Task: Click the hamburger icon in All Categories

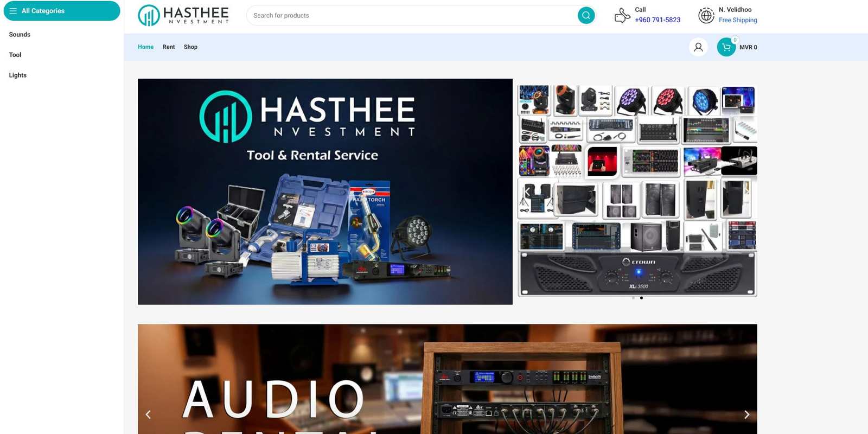Action: (x=13, y=11)
